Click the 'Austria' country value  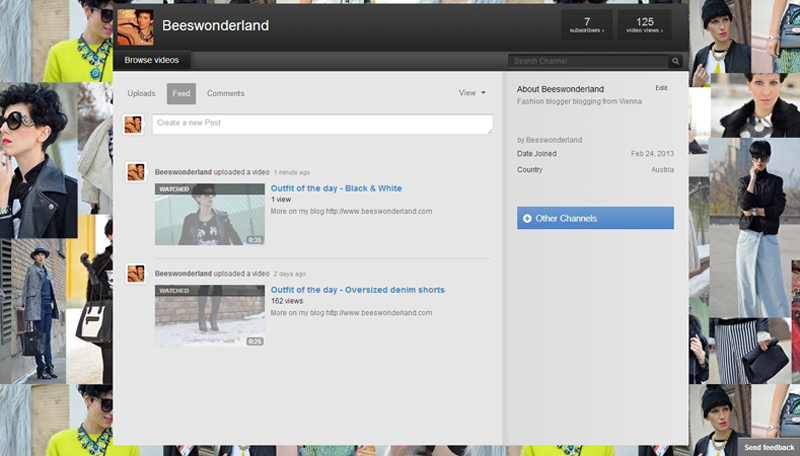[662, 170]
